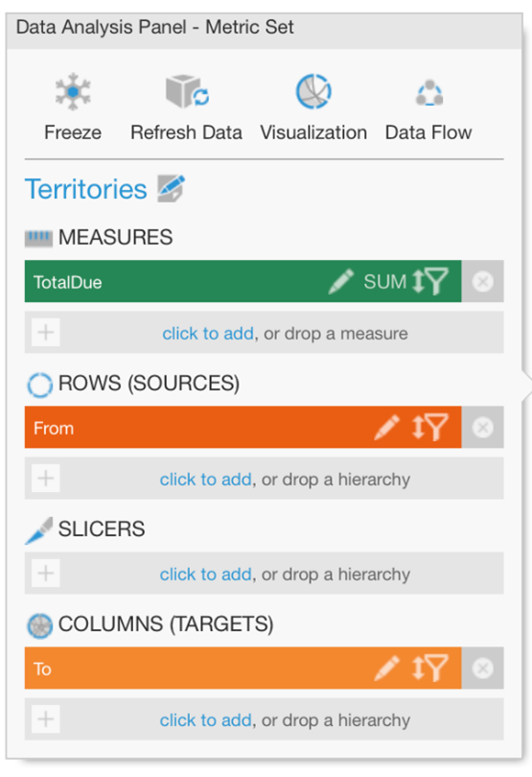Edit the To hierarchy with pencil icon
Viewport: 532px width, 777px height.
click(387, 668)
